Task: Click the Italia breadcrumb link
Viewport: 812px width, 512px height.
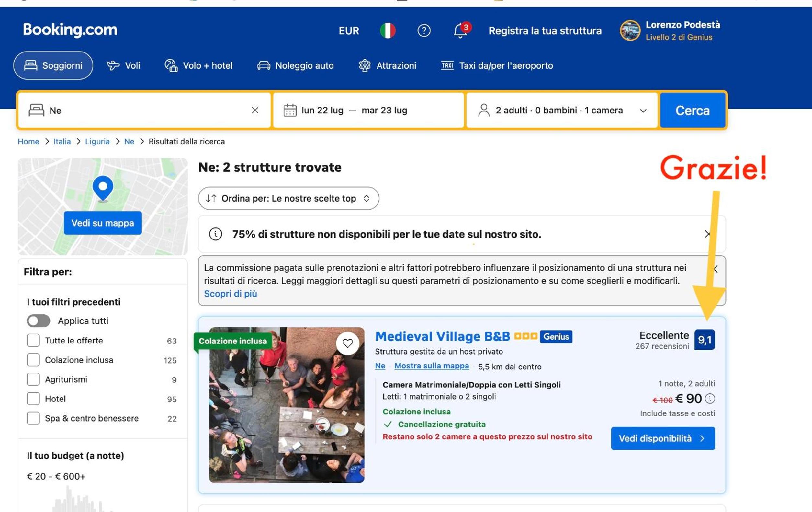Action: click(62, 141)
